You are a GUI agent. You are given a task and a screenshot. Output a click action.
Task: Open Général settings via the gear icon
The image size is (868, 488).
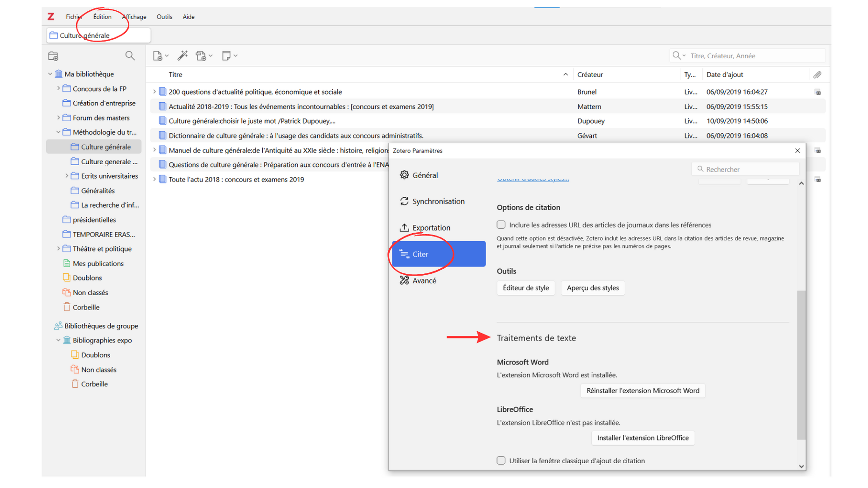click(404, 174)
